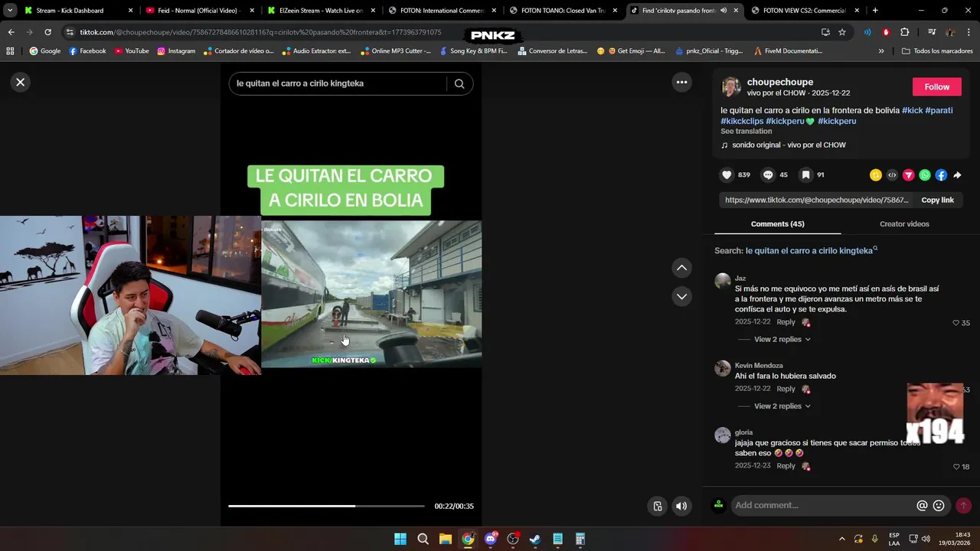Image resolution: width=980 pixels, height=551 pixels.
Task: Click the #parati hashtag
Action: click(x=939, y=110)
